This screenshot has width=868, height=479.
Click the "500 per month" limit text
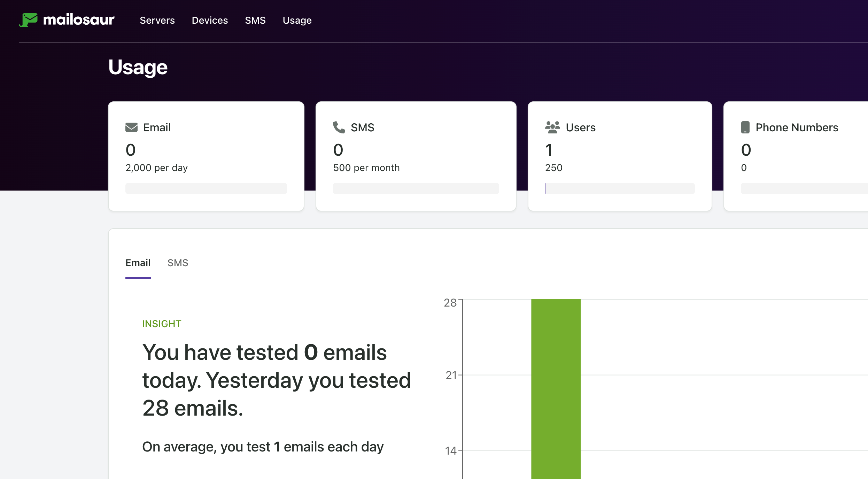click(x=366, y=168)
